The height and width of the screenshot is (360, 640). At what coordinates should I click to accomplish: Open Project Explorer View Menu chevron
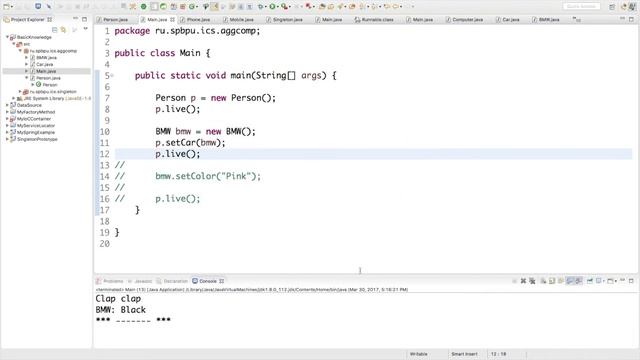coord(85,29)
